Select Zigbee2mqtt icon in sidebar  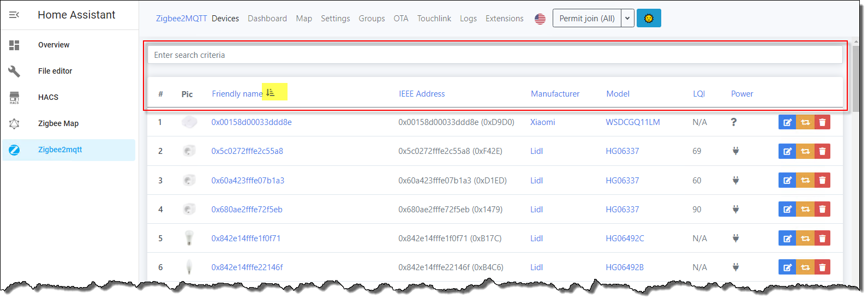[14, 150]
